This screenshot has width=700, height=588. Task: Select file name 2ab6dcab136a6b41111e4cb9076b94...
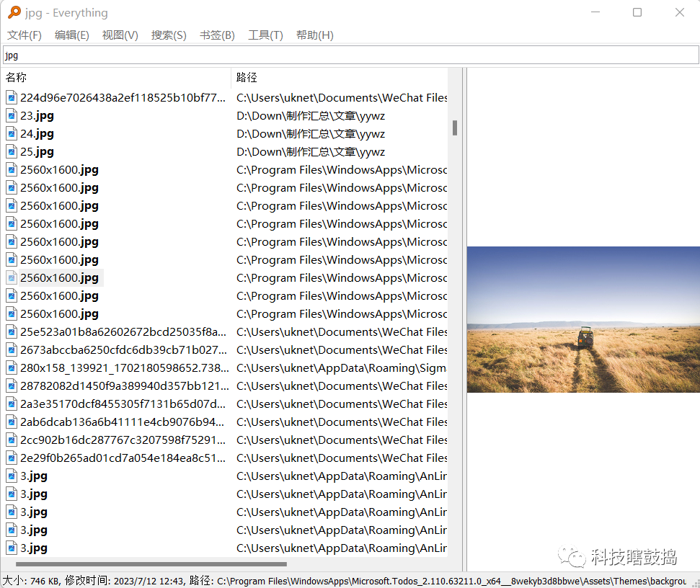click(x=122, y=422)
